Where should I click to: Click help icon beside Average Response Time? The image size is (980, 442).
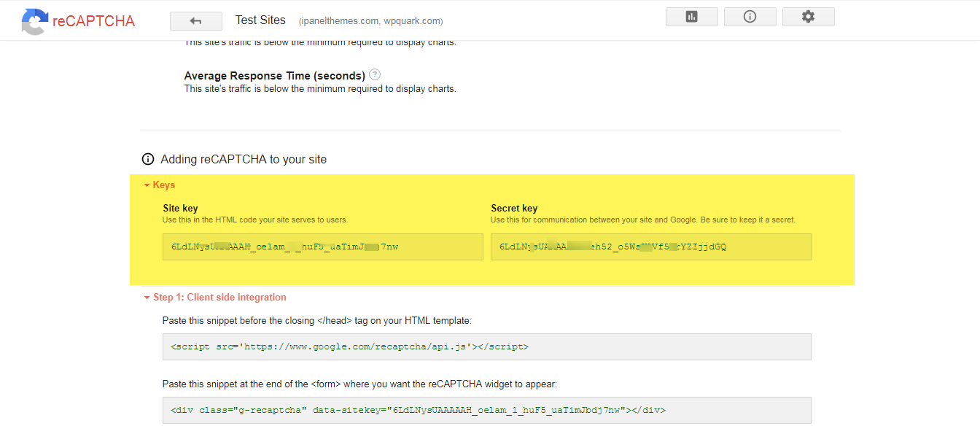(375, 74)
